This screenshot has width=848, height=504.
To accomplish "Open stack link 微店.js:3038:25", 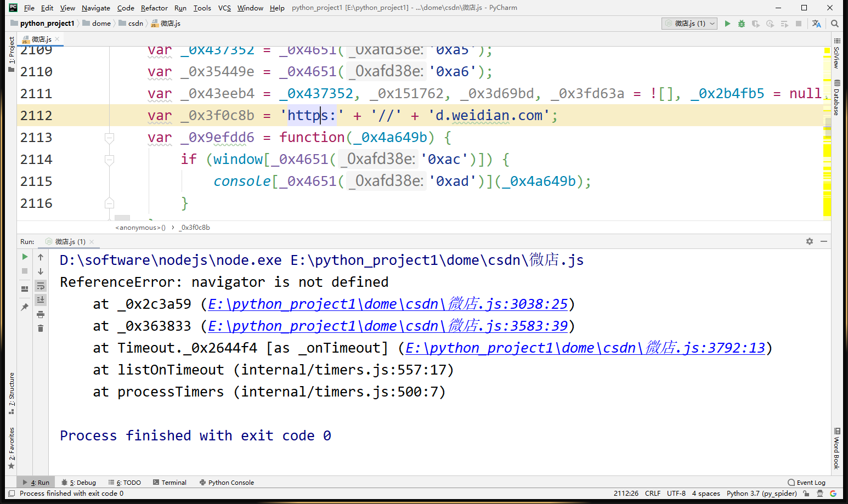I will (388, 304).
